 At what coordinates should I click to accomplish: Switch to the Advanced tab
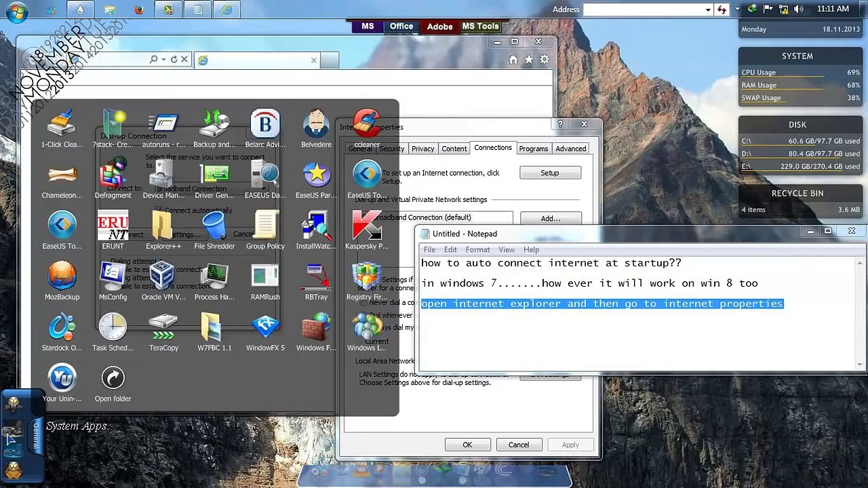pos(570,148)
